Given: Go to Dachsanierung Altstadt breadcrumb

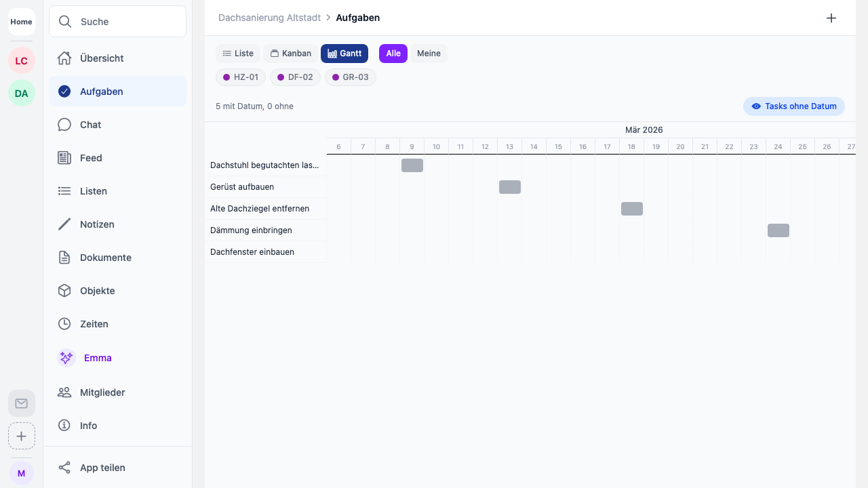Looking at the screenshot, I should 269,18.
